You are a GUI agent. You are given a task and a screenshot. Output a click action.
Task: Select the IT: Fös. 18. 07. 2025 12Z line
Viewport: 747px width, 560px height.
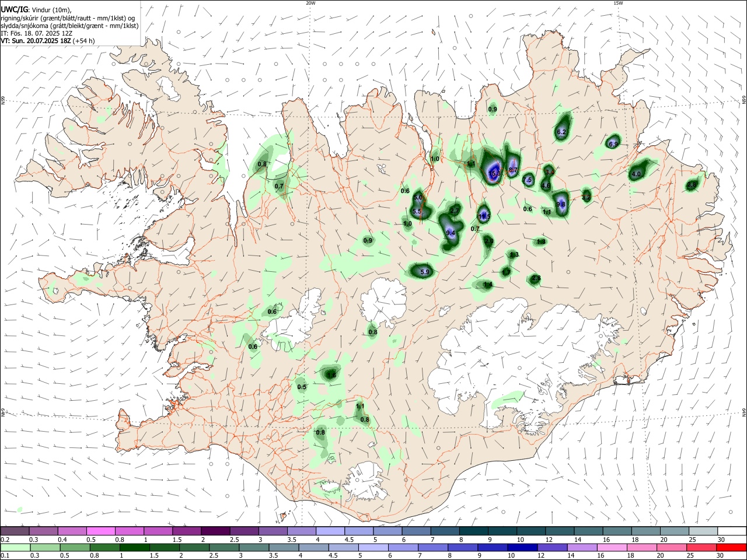coord(37,33)
